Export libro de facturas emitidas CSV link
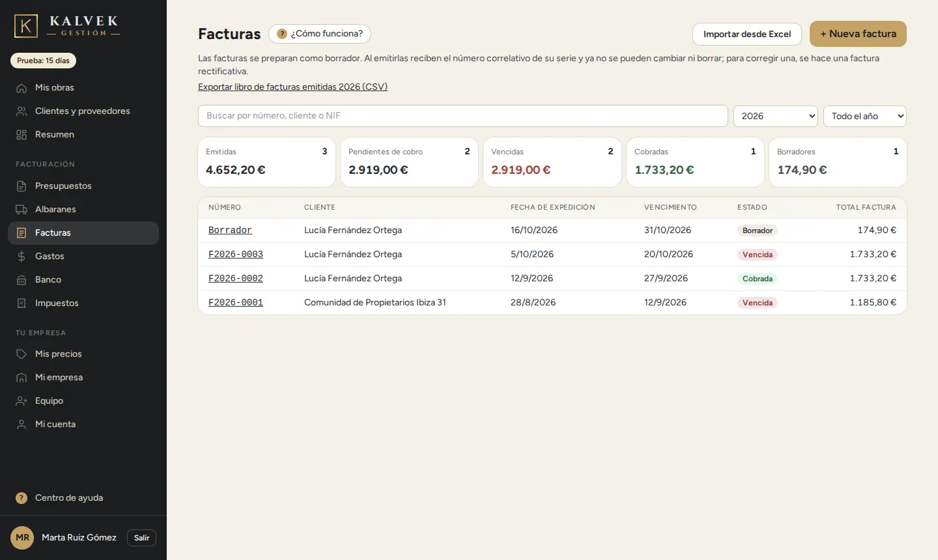 pos(292,87)
